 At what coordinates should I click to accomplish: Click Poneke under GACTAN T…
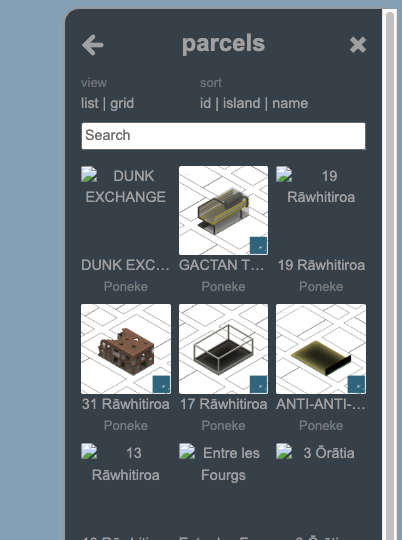[223, 287]
